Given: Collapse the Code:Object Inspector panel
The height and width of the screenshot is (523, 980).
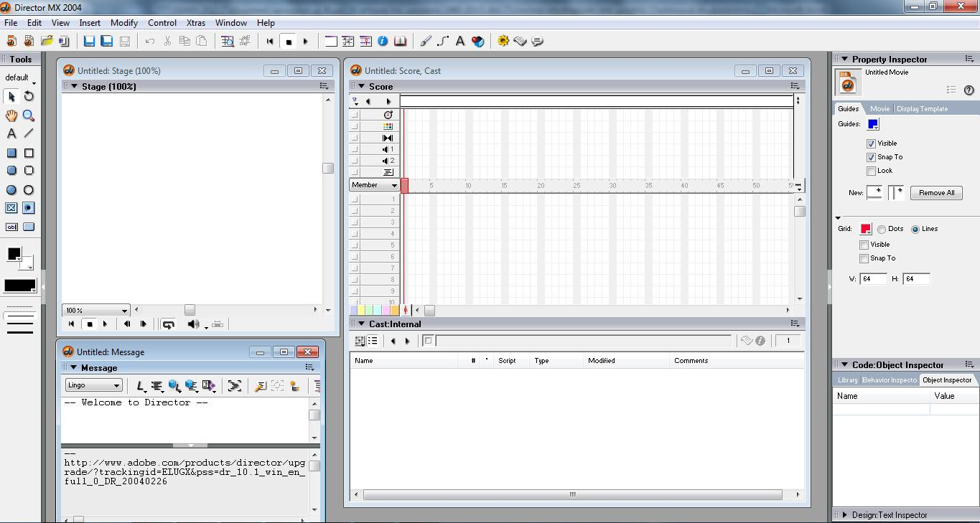Looking at the screenshot, I should (x=844, y=364).
